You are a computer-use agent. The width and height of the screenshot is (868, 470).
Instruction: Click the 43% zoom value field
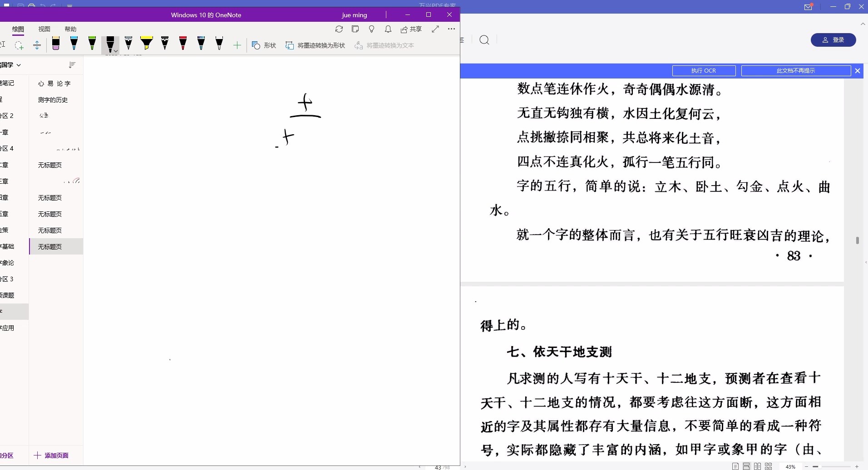click(x=790, y=467)
